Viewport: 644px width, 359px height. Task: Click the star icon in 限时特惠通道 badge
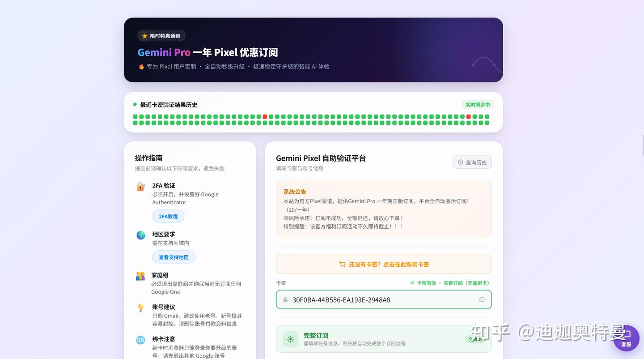144,36
